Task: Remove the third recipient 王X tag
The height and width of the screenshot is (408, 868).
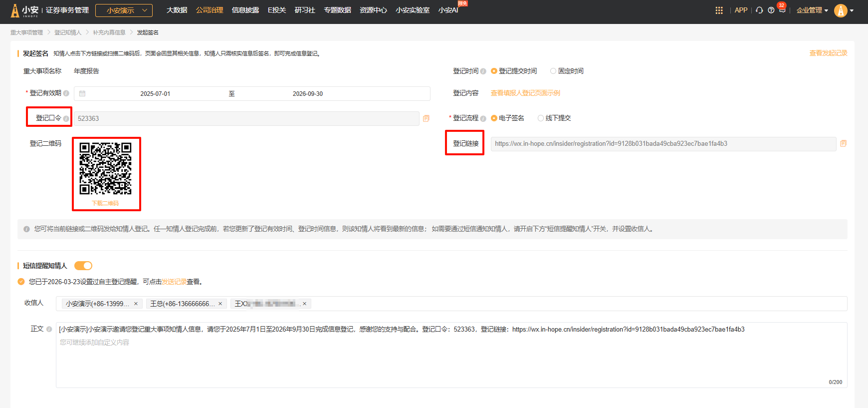Action: pos(304,304)
